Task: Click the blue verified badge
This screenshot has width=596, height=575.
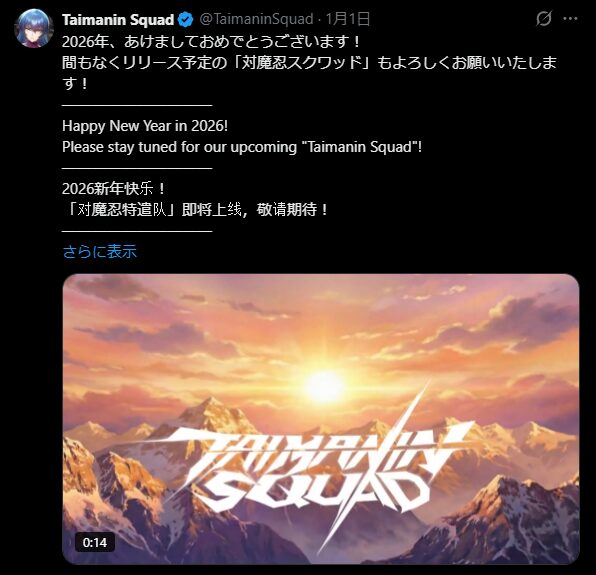Action: pyautogui.click(x=185, y=19)
